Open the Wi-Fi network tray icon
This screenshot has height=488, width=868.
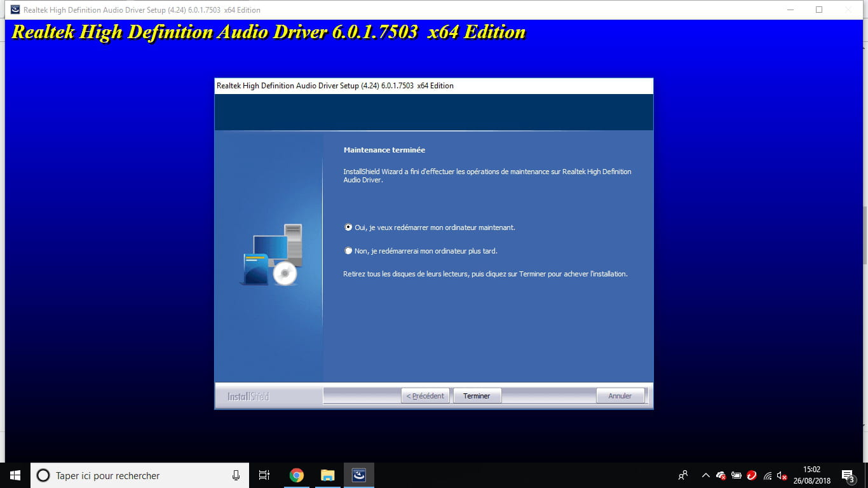768,475
